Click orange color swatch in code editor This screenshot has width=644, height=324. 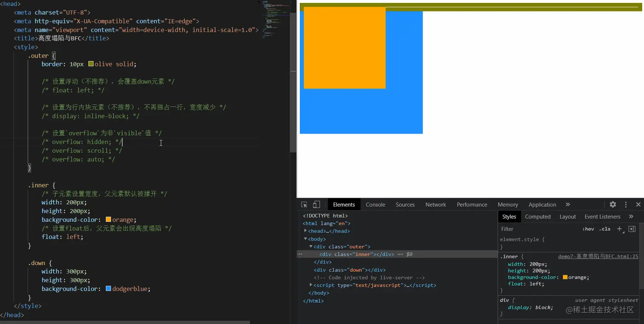point(108,219)
